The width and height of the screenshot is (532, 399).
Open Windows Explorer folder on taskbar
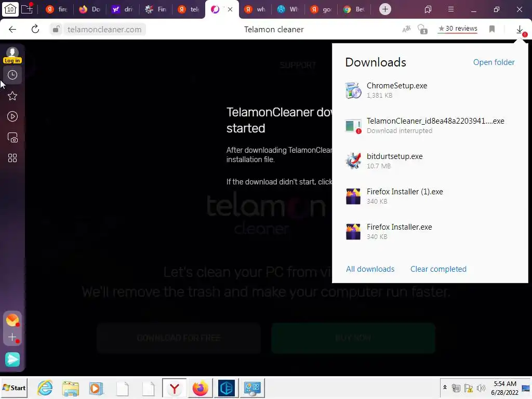point(71,388)
